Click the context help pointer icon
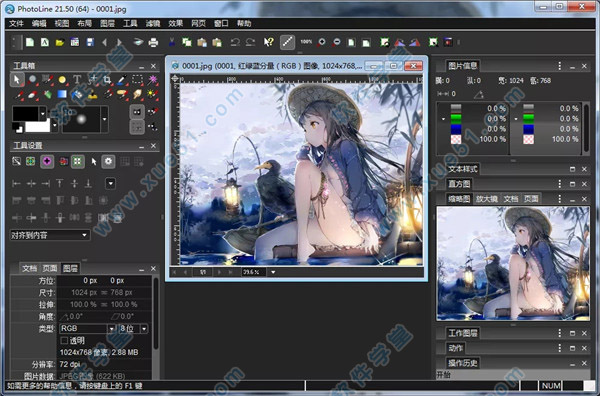 tap(269, 42)
